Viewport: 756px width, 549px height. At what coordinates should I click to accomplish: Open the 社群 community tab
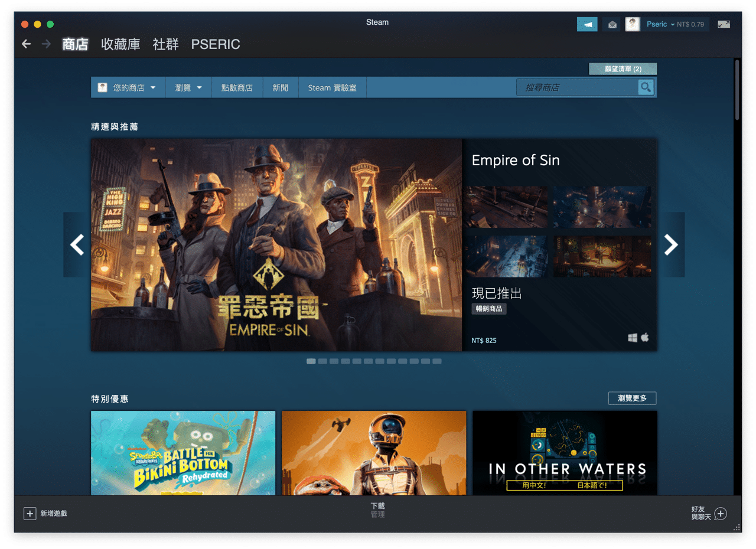click(x=165, y=44)
